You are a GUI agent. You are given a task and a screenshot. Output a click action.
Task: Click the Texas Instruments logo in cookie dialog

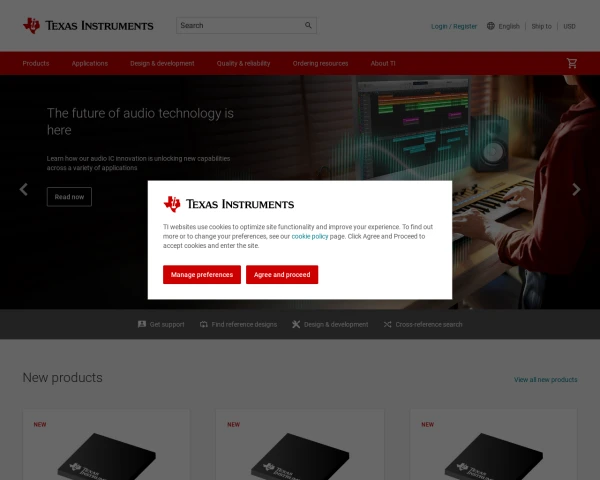pyautogui.click(x=228, y=204)
